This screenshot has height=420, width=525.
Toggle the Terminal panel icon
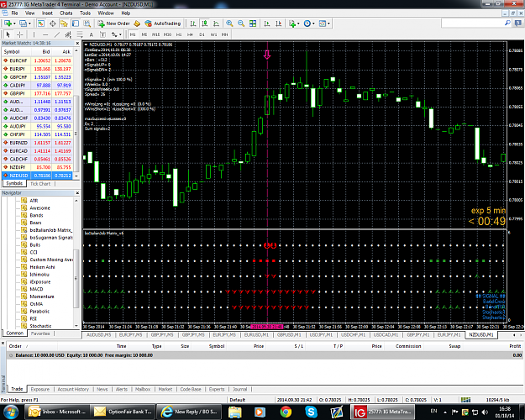point(76,24)
